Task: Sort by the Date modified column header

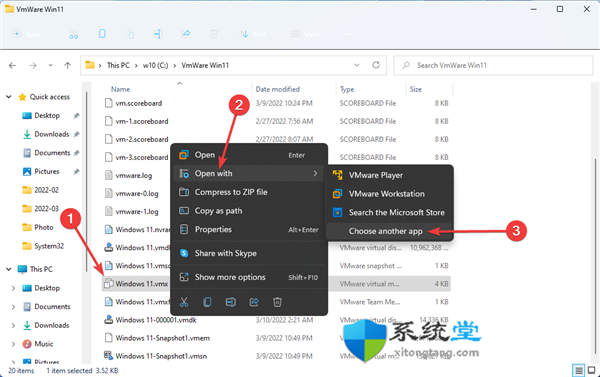Action: click(x=277, y=89)
